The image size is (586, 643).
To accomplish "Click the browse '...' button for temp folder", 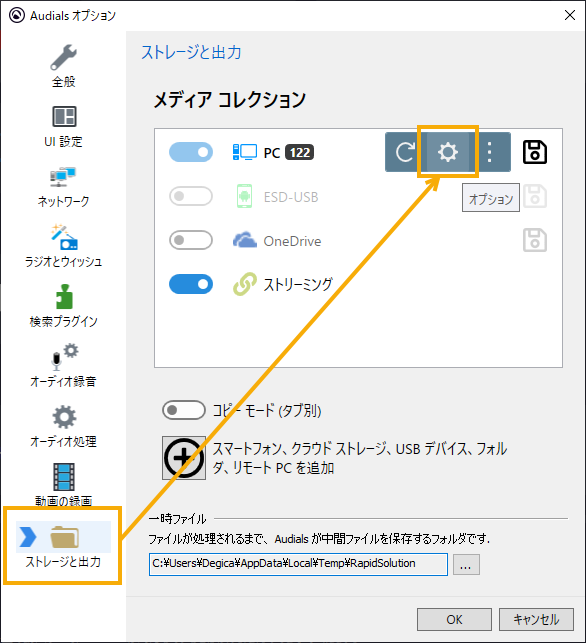I will (466, 565).
